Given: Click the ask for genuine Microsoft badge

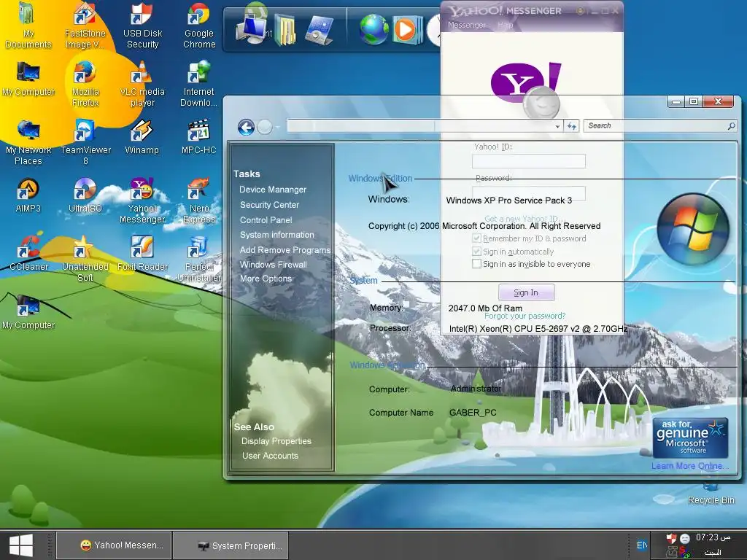Looking at the screenshot, I should [690, 437].
